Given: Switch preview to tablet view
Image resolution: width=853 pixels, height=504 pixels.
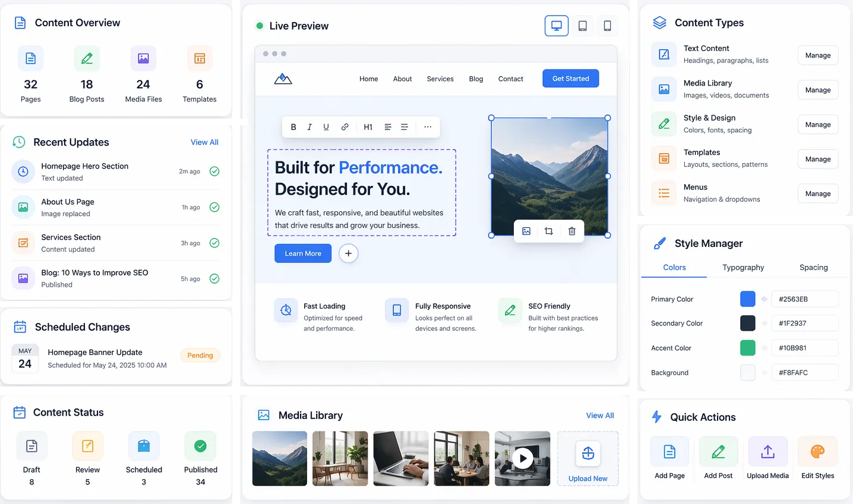Looking at the screenshot, I should click(583, 26).
